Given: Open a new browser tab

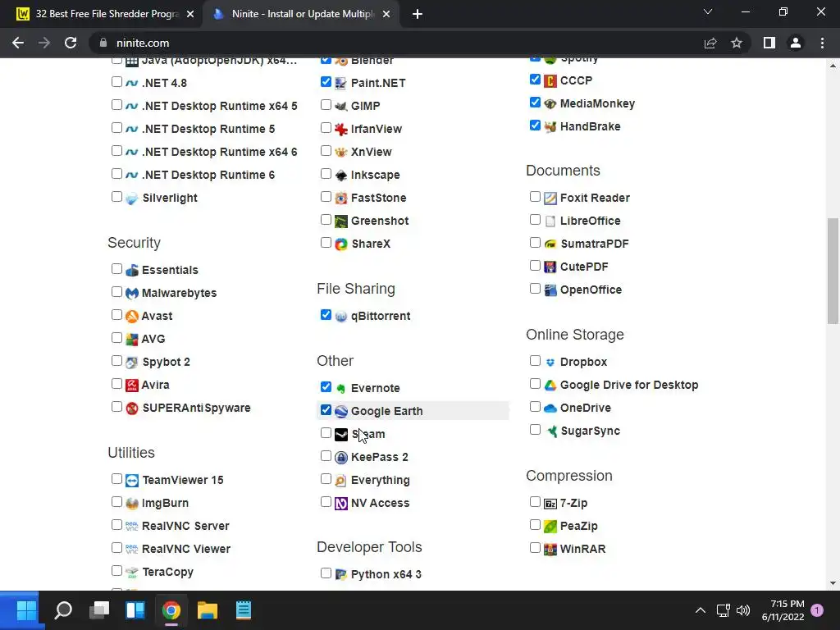Looking at the screenshot, I should [x=418, y=15].
